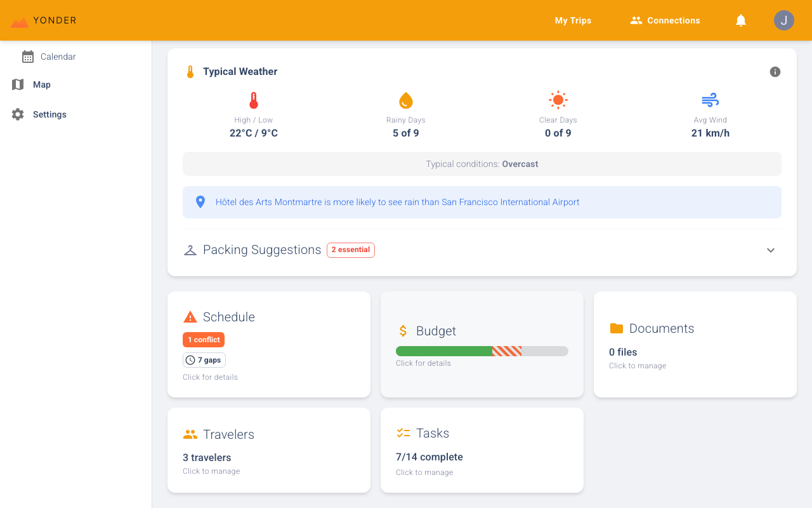The height and width of the screenshot is (508, 812).
Task: Open the Travelers card
Action: pos(268,450)
